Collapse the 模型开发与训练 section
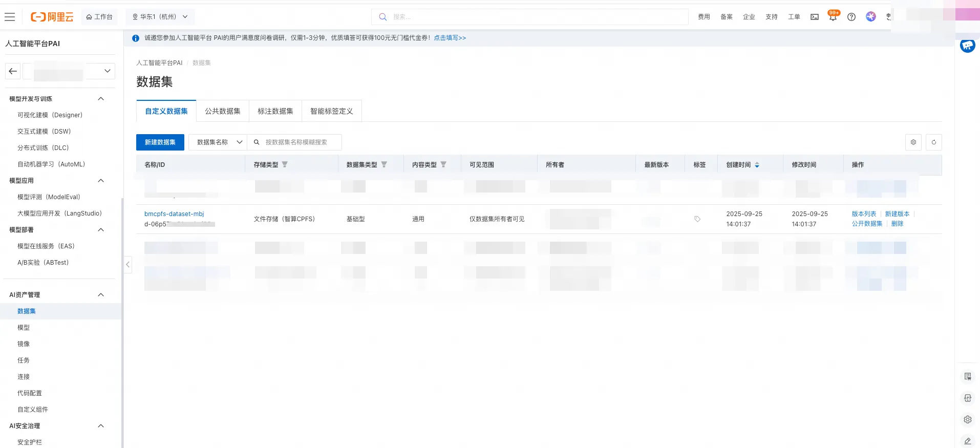980x448 pixels. (x=101, y=99)
